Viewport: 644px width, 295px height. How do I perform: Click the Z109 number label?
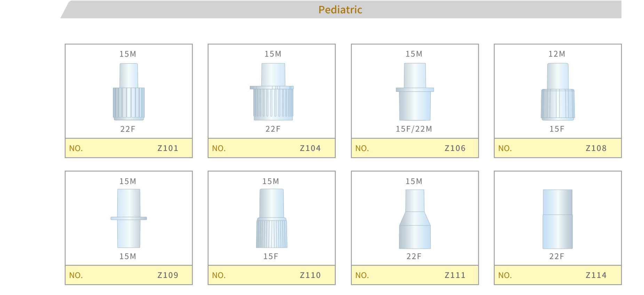[168, 275]
